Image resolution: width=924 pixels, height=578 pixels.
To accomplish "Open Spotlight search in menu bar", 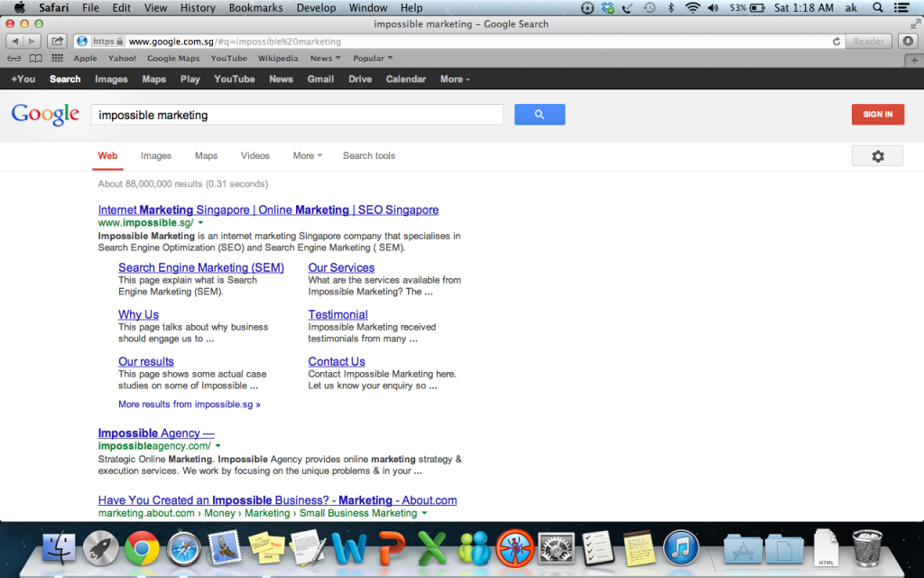I will click(x=877, y=7).
